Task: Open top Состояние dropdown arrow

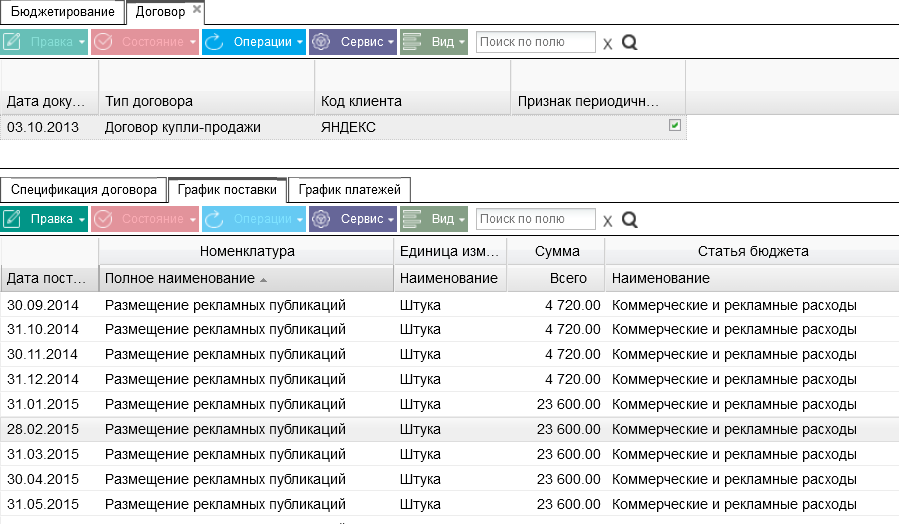Action: (x=193, y=42)
